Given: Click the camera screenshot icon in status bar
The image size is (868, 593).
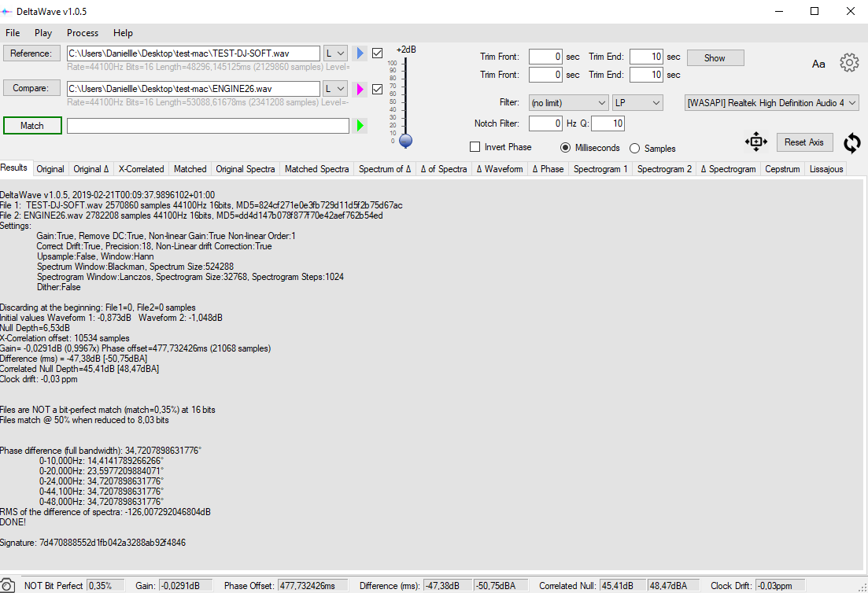Looking at the screenshot, I should coord(7,586).
